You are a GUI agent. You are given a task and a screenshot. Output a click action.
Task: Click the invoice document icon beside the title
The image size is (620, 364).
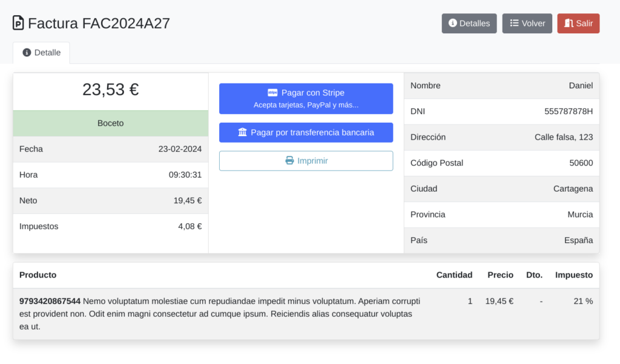19,24
